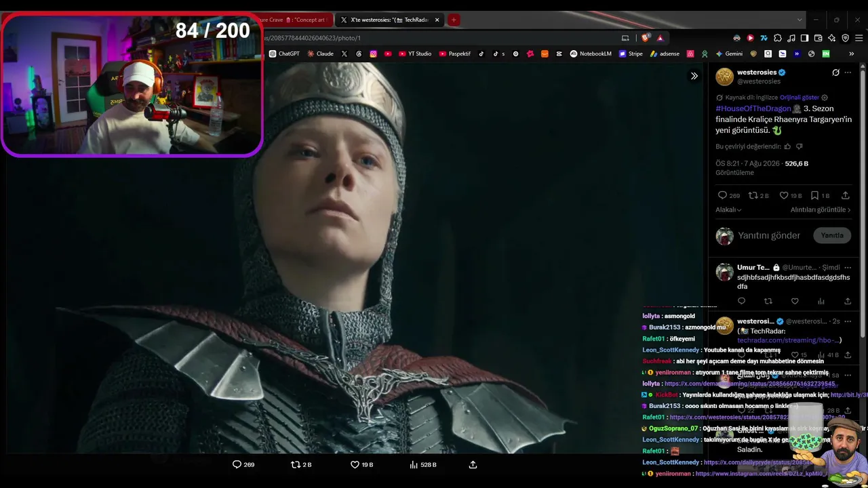868x488 pixels.
Task: Click the Brave Rewards triangle icon
Action: click(660, 38)
